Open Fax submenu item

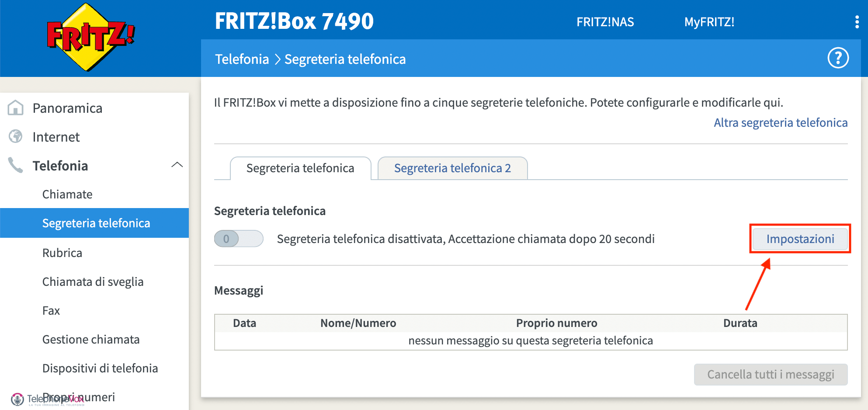[51, 310]
